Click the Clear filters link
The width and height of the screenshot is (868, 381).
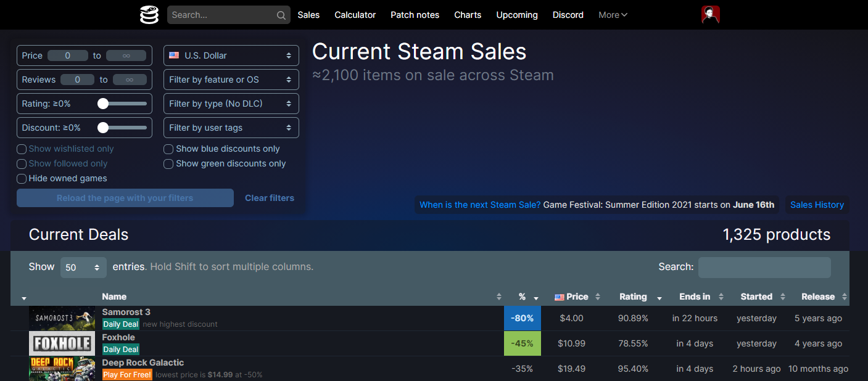click(x=270, y=198)
